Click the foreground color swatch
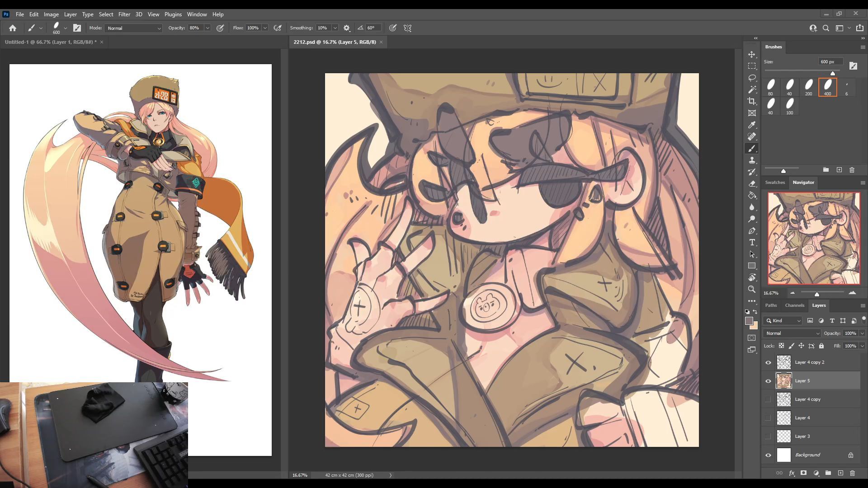Viewport: 868px width, 488px height. [x=749, y=321]
